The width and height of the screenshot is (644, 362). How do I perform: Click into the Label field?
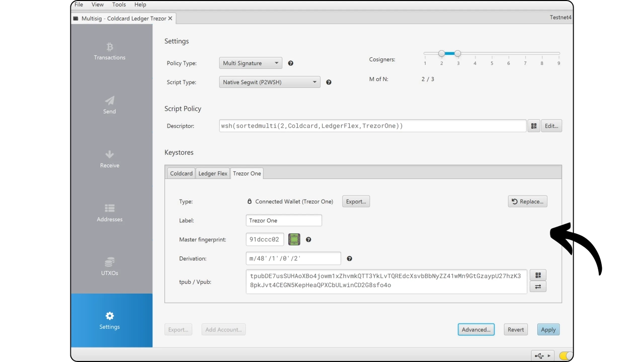tap(284, 221)
